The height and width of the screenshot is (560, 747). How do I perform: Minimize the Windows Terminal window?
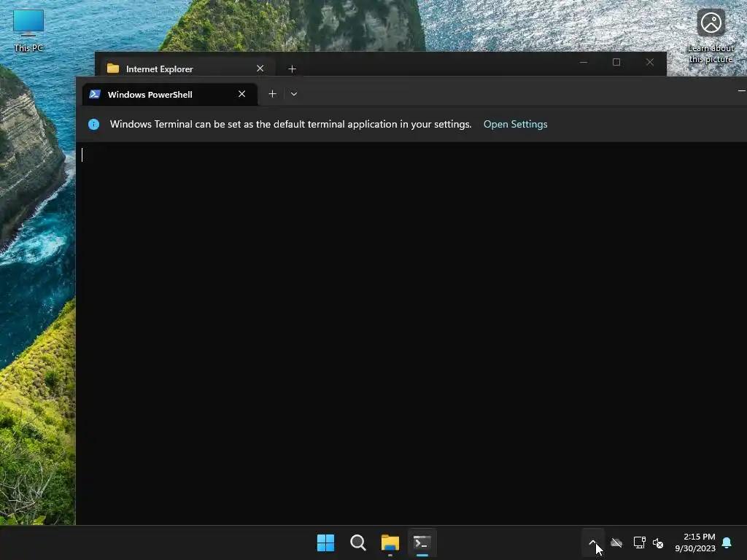tap(741, 90)
